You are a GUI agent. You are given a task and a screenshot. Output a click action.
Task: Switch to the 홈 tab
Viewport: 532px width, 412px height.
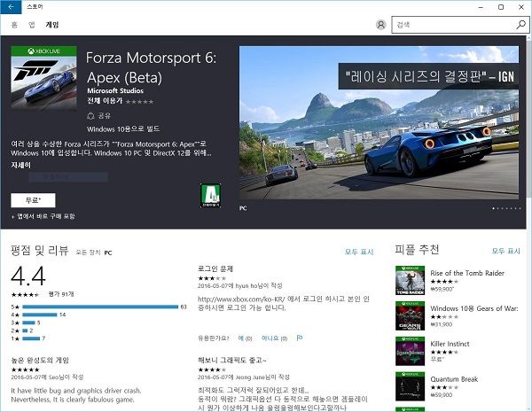14,25
